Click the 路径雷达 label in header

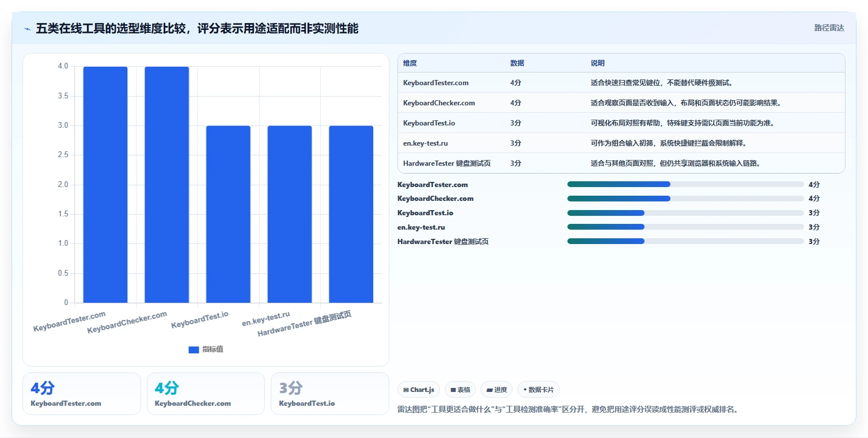pos(829,28)
